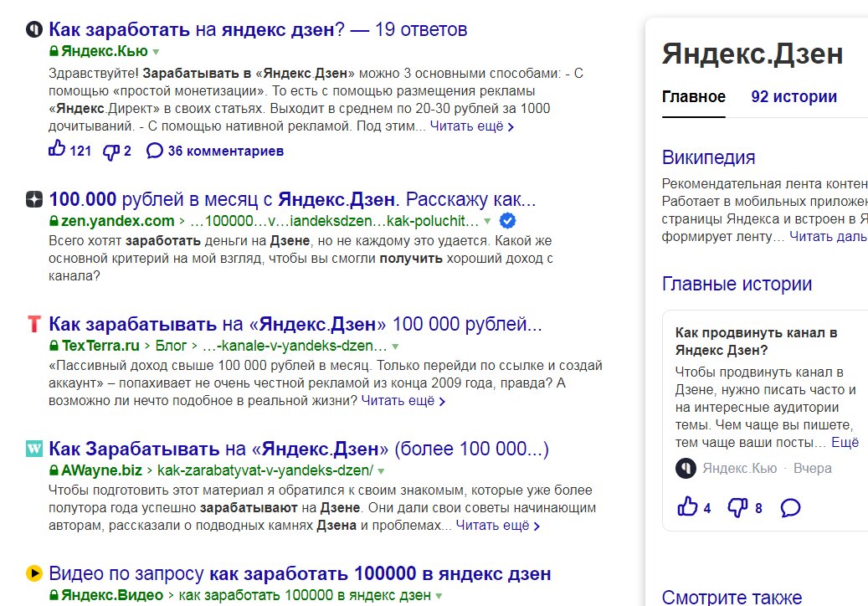Image resolution: width=868 pixels, height=606 pixels.
Task: Open the dropdown arrow after the zen.yandex.com URL
Action: [x=487, y=221]
